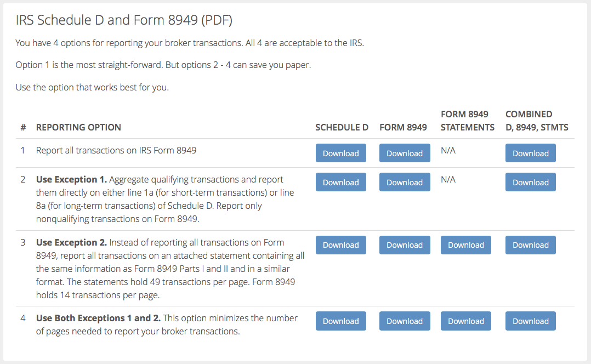Download combined PDF for reporting option 1
Viewport: 591px width, 364px height.
[530, 153]
